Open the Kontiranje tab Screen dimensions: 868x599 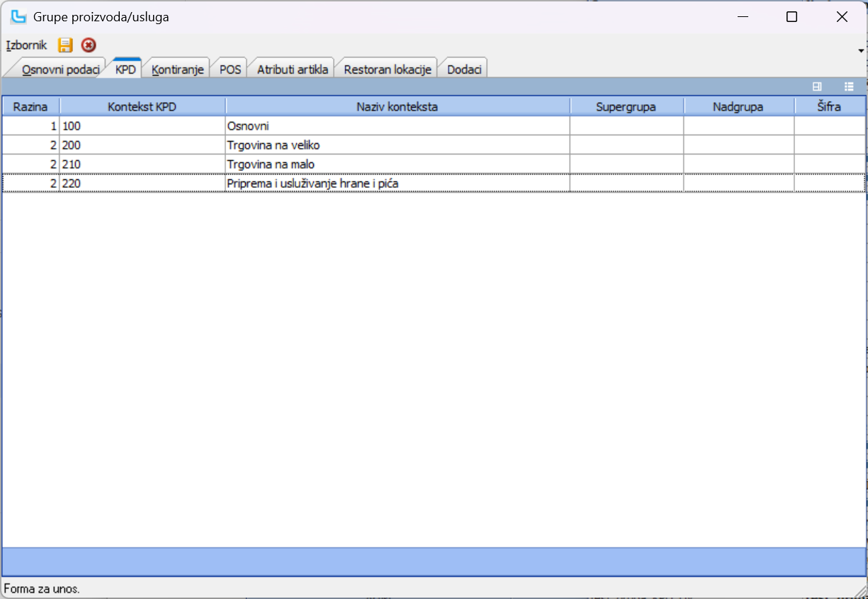pyautogui.click(x=178, y=69)
